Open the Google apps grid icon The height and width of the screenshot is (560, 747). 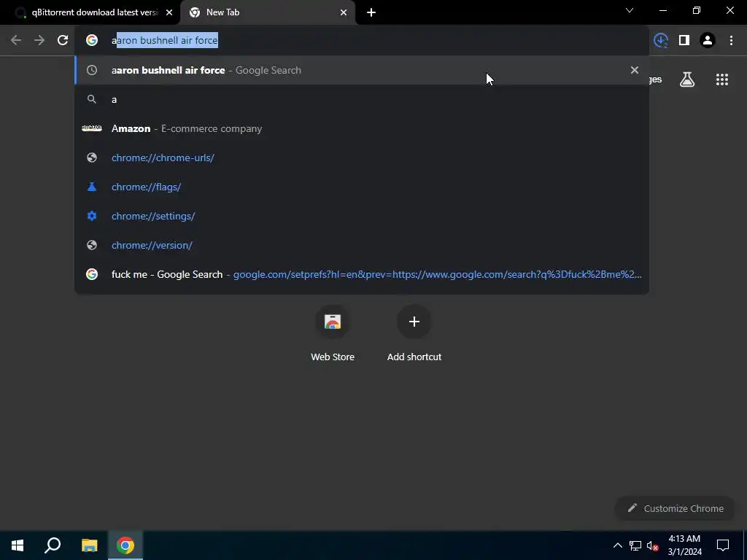(x=722, y=79)
